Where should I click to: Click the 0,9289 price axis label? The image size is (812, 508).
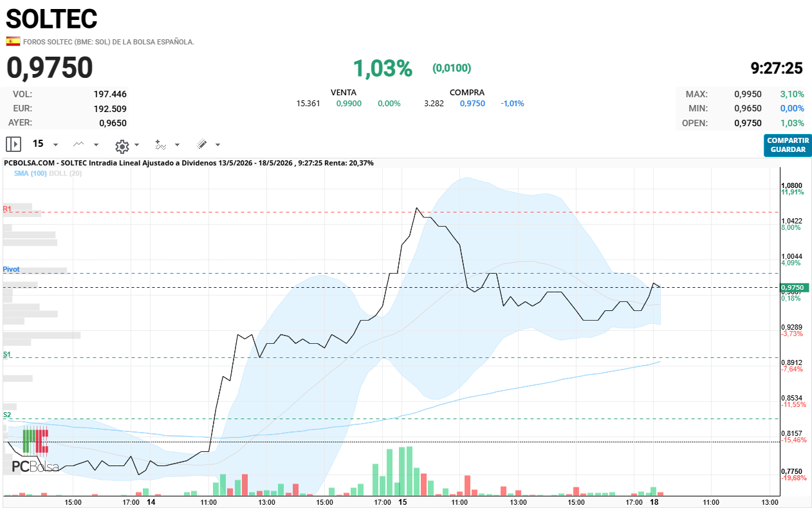792,327
